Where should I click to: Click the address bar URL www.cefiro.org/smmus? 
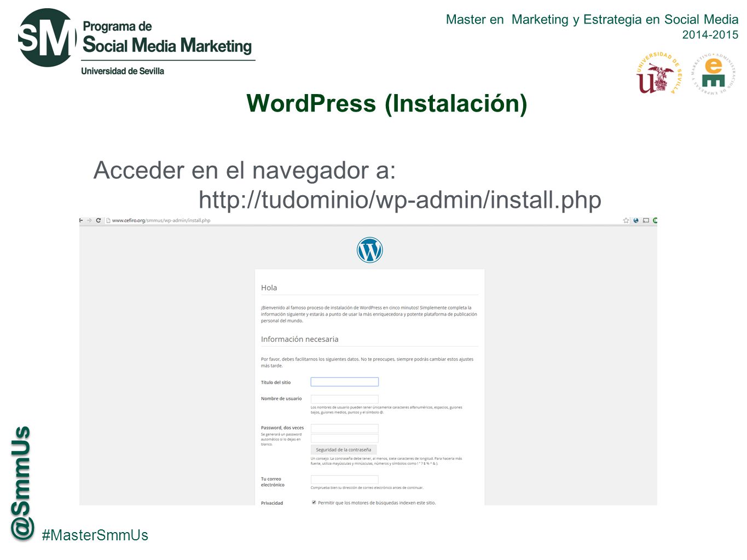pos(161,220)
